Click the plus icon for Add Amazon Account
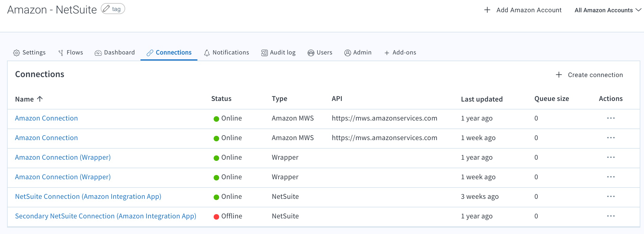 [487, 10]
